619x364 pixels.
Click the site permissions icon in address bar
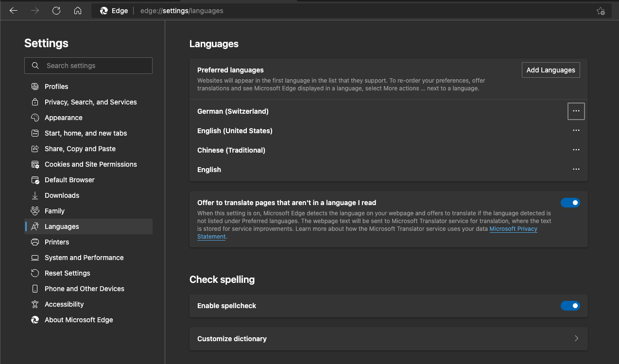tap(601, 10)
